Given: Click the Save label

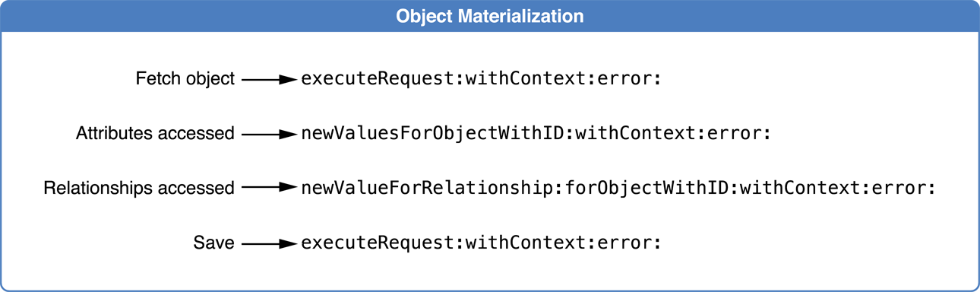Looking at the screenshot, I should [x=213, y=243].
